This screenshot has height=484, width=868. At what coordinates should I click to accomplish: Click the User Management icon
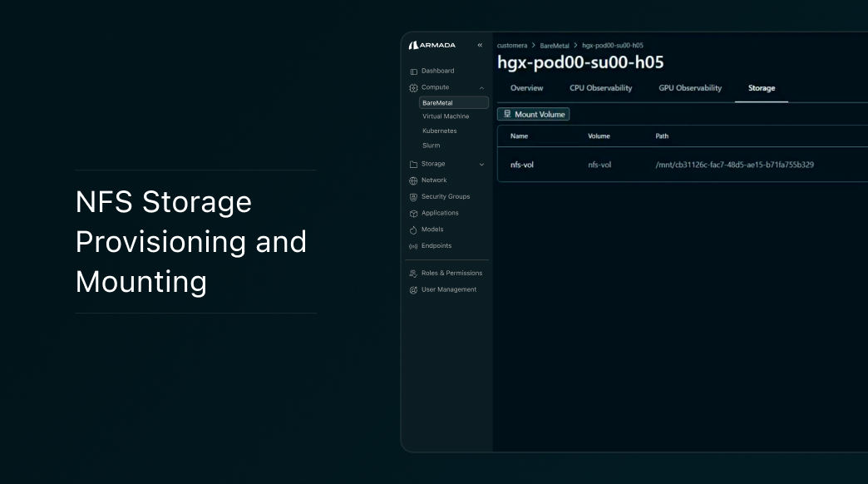[x=413, y=290]
